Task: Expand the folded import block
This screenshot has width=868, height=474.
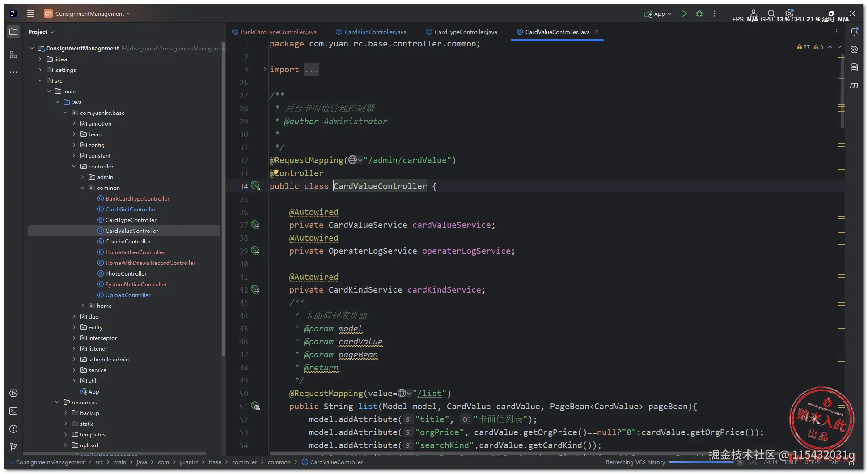Action: [265, 69]
